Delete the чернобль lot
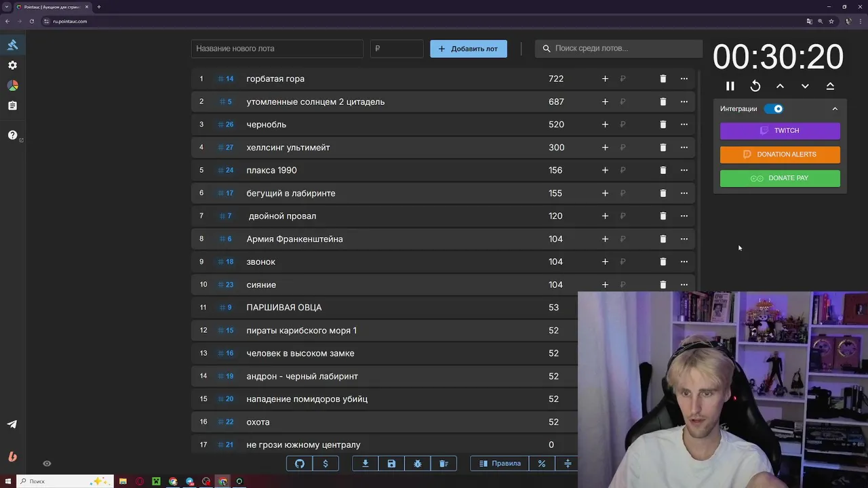 pos(663,124)
